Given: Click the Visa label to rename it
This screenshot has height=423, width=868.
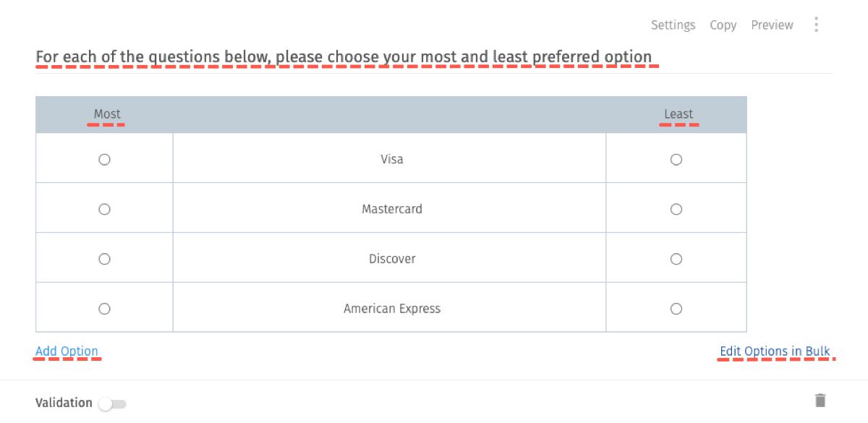Looking at the screenshot, I should (391, 159).
